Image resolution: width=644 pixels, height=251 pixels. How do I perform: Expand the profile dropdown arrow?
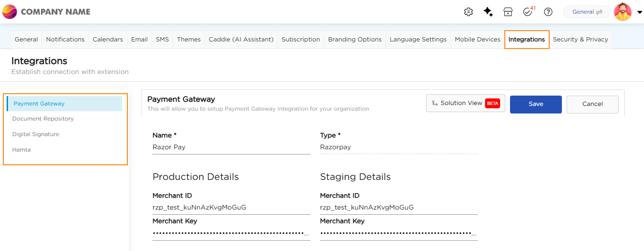tap(639, 13)
